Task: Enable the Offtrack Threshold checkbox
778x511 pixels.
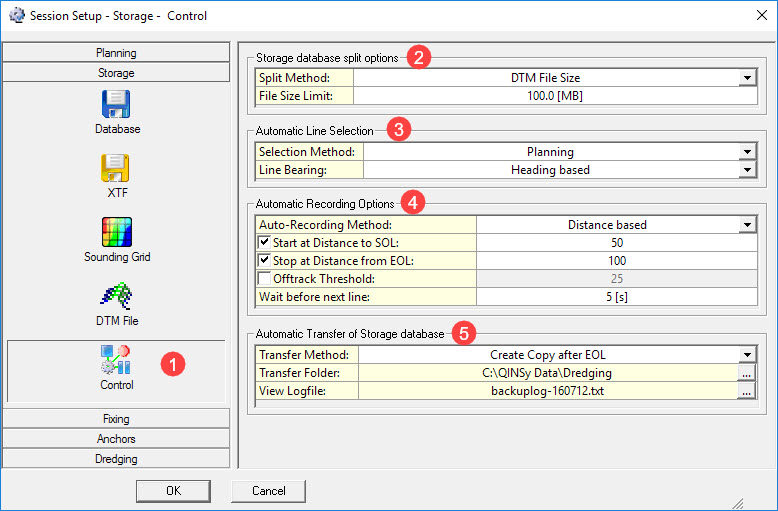Action: (265, 279)
